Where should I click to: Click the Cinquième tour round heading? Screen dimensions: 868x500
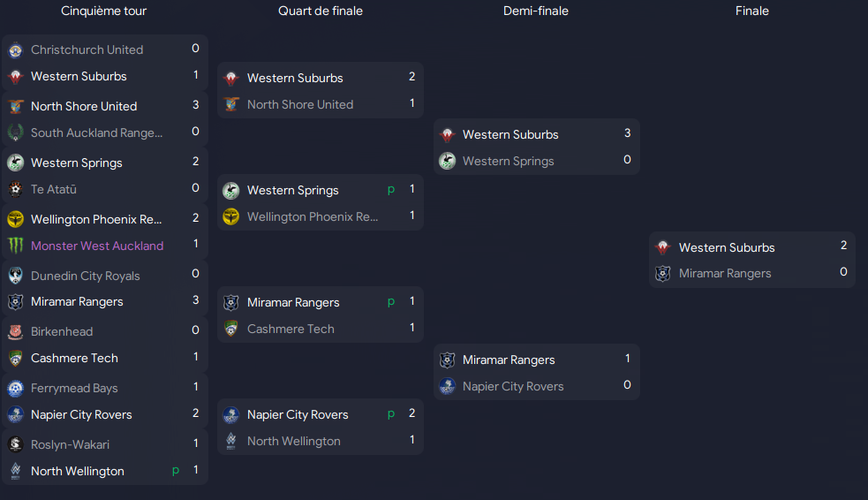[x=103, y=11]
